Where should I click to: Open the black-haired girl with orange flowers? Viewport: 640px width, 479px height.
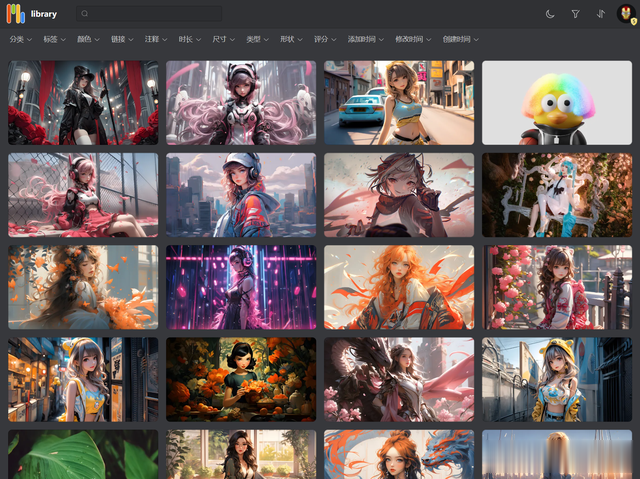tap(241, 379)
